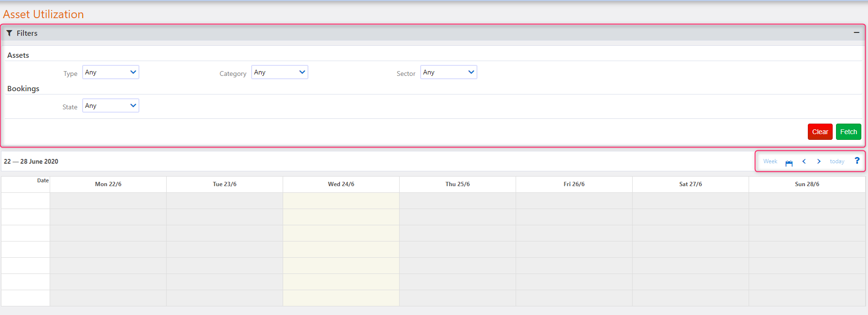
Task: Select the Mon 22/6 column header
Action: click(108, 184)
